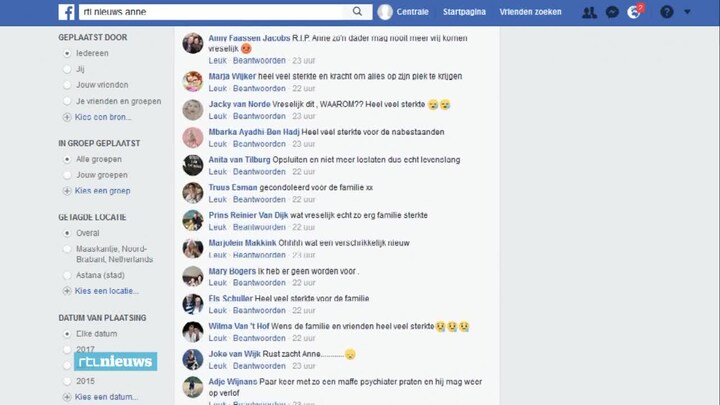Open Vrienden zoeken in top navigation
Viewport: 720px width, 405px height.
(530, 12)
